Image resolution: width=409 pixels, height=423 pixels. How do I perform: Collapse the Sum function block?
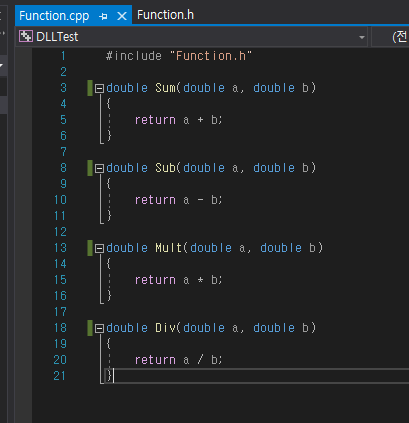click(x=99, y=88)
